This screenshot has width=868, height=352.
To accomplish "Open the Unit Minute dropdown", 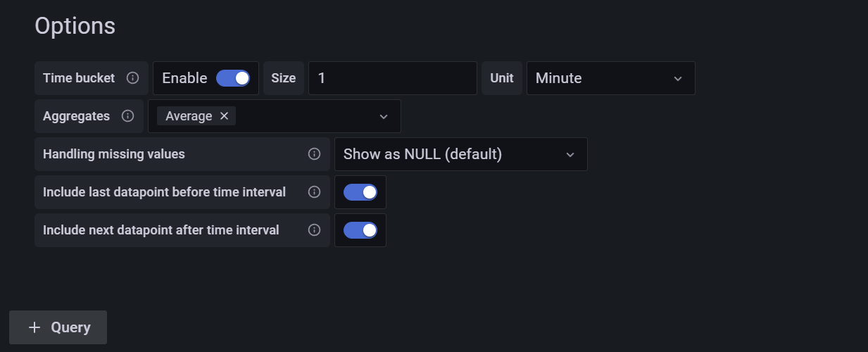I will click(610, 78).
